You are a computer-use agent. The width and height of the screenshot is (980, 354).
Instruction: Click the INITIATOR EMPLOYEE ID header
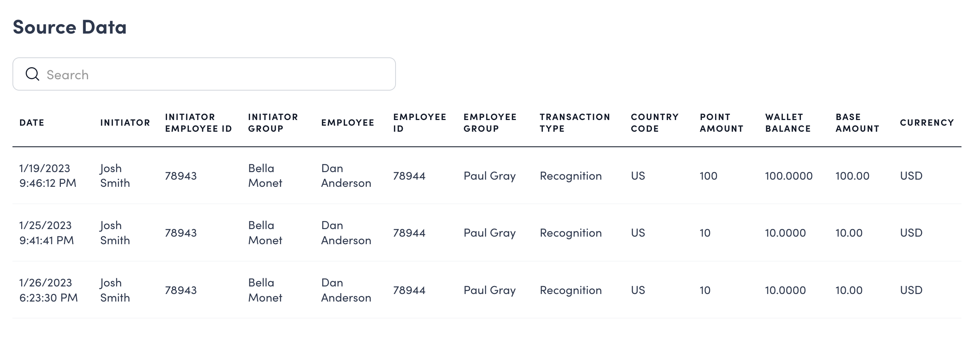tap(198, 122)
